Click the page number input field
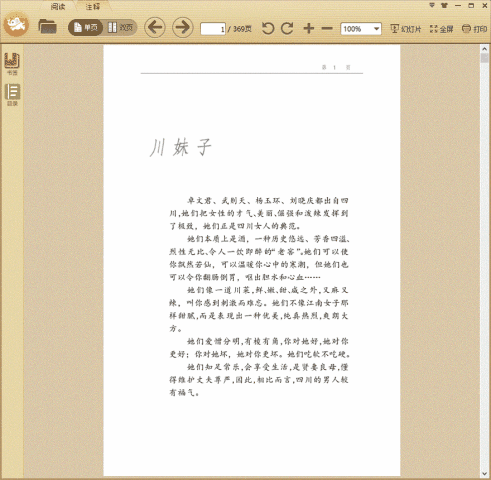The height and width of the screenshot is (480, 491). 213,29
